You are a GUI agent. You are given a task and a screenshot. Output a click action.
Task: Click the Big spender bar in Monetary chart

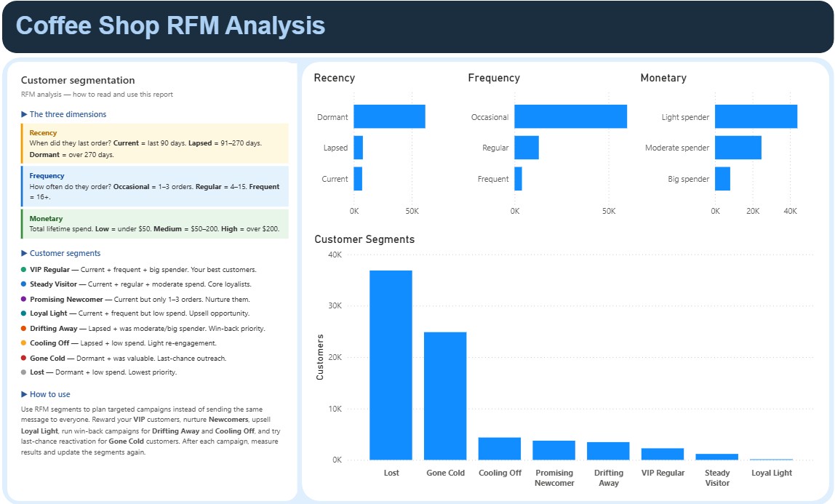[721, 179]
